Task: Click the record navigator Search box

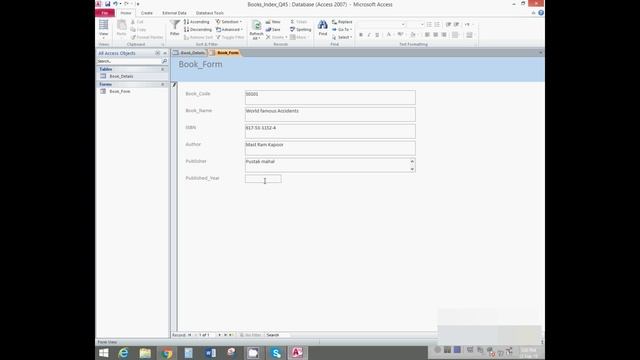Action: tap(278, 335)
